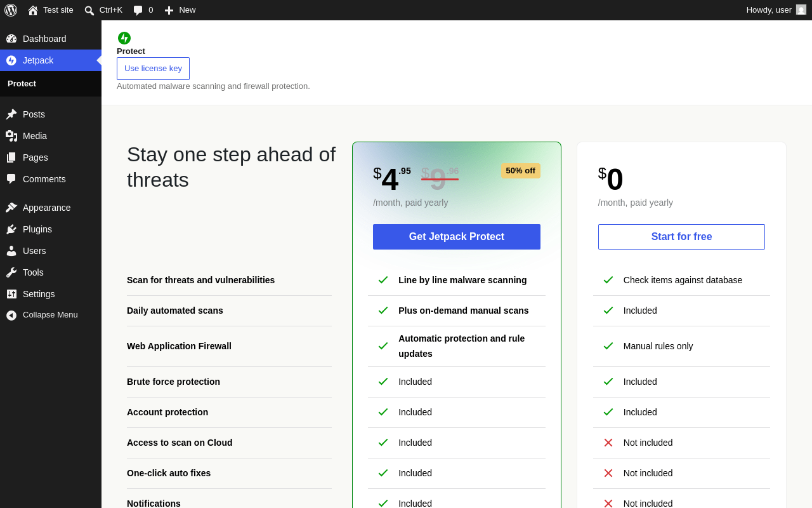This screenshot has width=812, height=508.
Task: Click checkmark beside Check items against database
Action: click(x=608, y=280)
